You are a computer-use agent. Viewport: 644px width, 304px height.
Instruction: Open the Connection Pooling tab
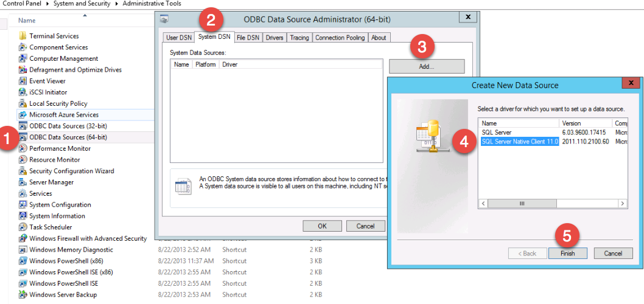click(340, 38)
